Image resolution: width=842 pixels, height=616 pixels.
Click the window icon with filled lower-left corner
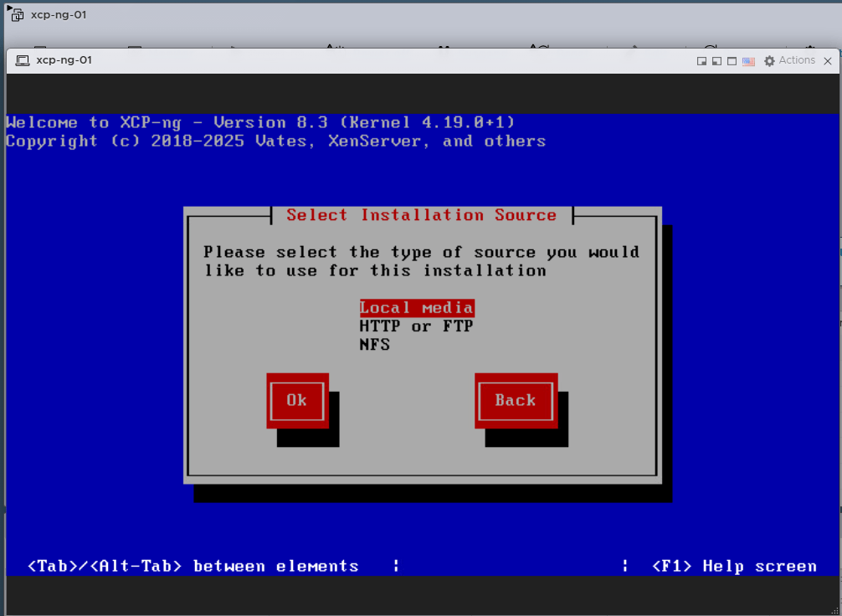[x=717, y=61]
